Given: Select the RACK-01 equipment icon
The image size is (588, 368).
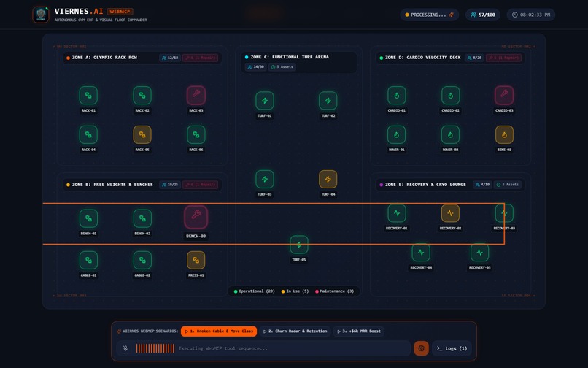Looking at the screenshot, I should 88,96.
